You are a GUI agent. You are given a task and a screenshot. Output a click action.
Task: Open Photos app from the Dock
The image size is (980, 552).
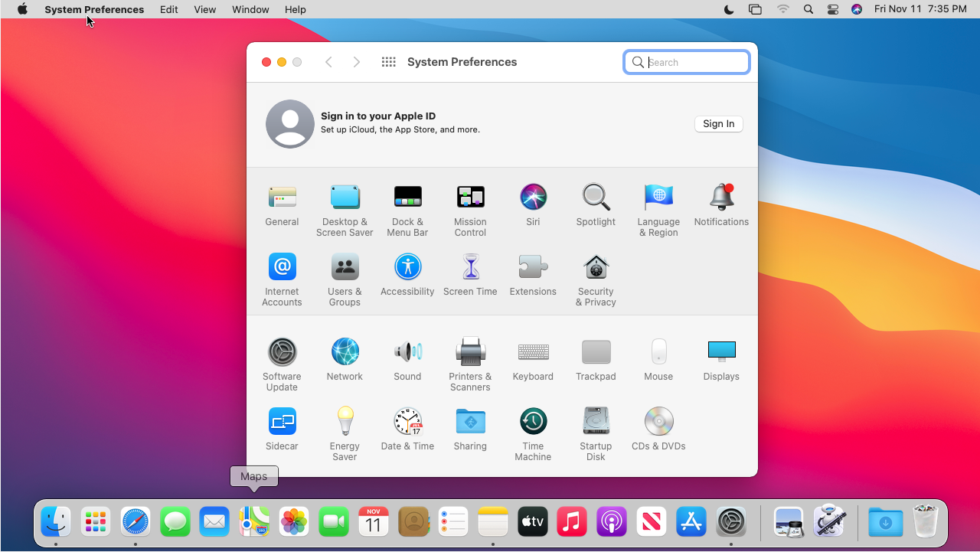294,521
